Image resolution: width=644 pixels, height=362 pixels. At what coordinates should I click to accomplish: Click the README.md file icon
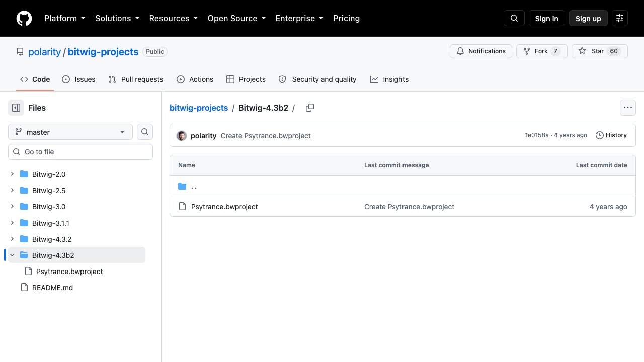click(x=24, y=288)
